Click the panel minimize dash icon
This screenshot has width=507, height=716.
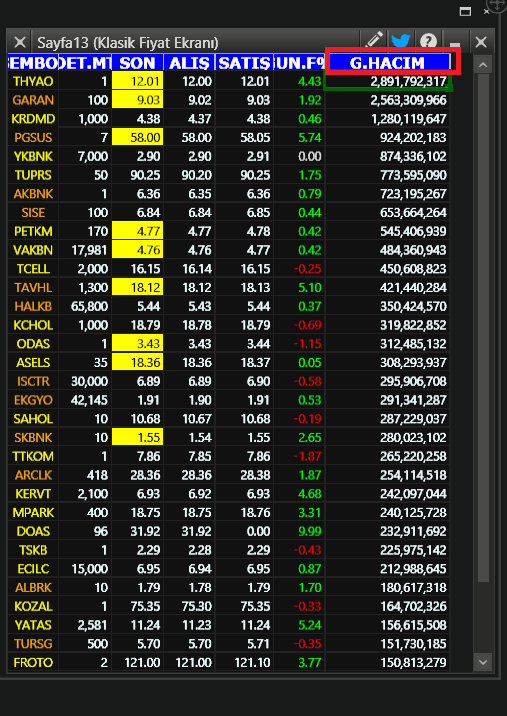455,43
